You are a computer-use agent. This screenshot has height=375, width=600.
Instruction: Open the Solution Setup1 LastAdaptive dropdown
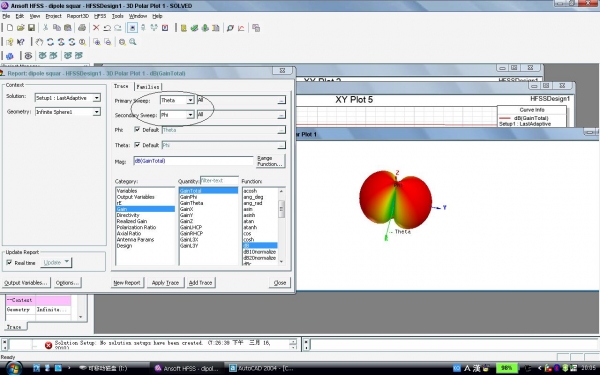96,98
